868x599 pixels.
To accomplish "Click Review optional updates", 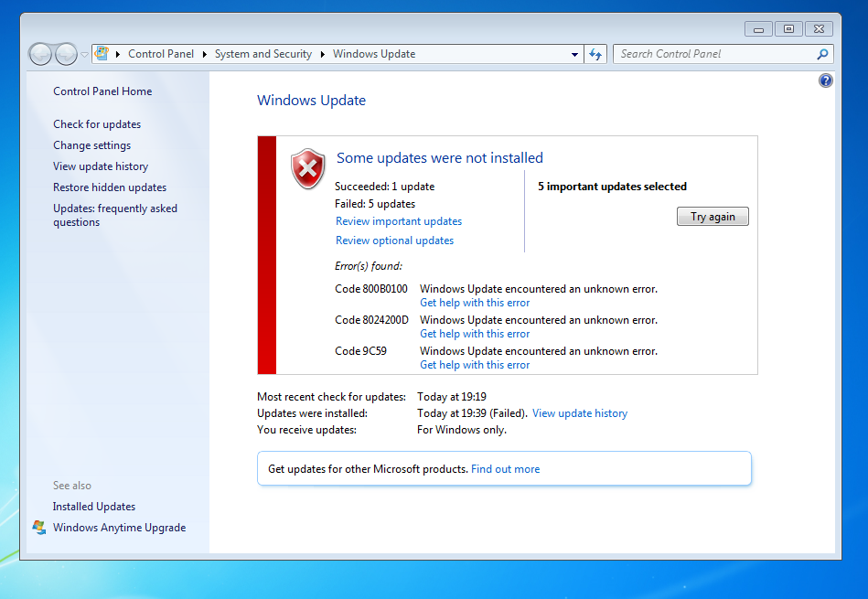I will coord(395,241).
